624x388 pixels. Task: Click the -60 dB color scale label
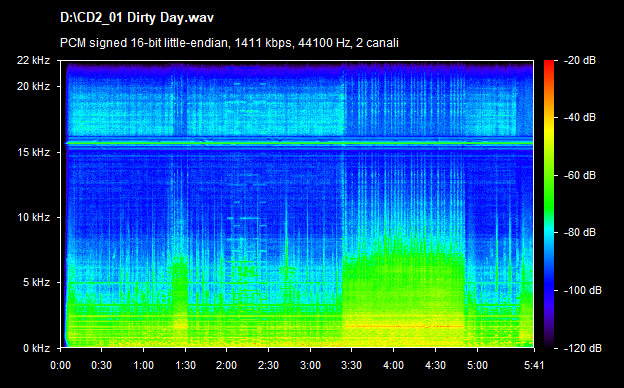pos(580,175)
